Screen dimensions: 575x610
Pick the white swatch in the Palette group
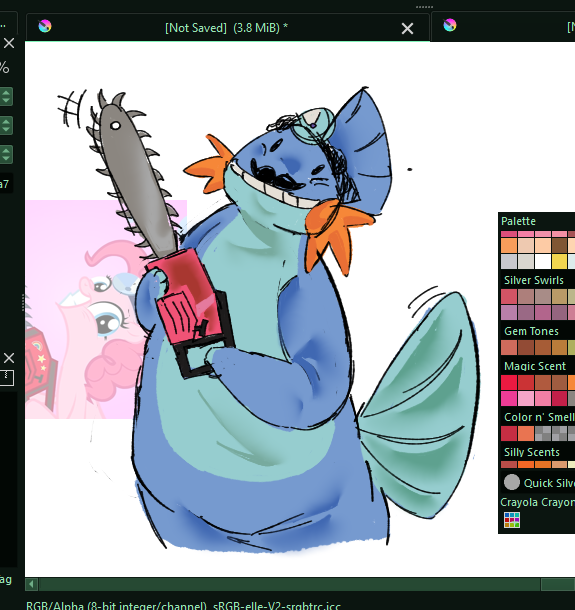(542, 261)
